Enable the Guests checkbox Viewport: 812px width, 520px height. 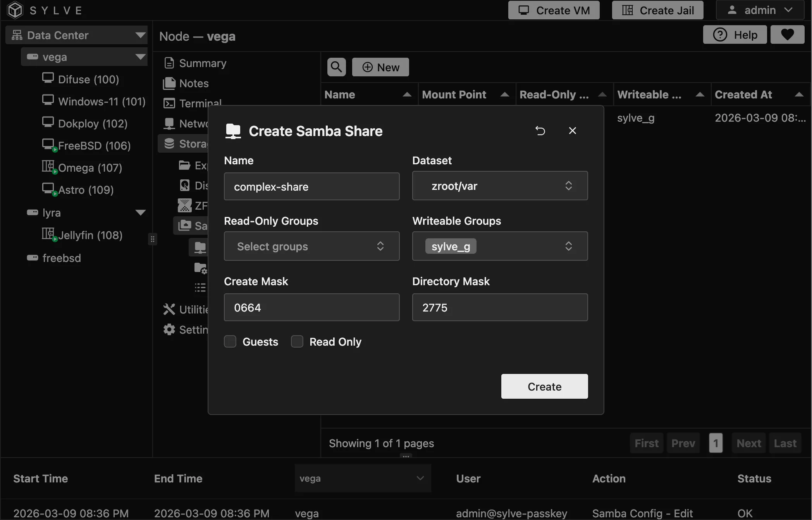tap(230, 341)
